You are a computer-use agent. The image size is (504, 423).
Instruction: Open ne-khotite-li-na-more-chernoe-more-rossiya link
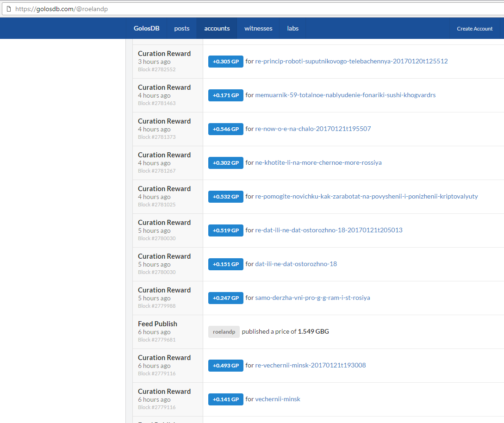point(318,162)
